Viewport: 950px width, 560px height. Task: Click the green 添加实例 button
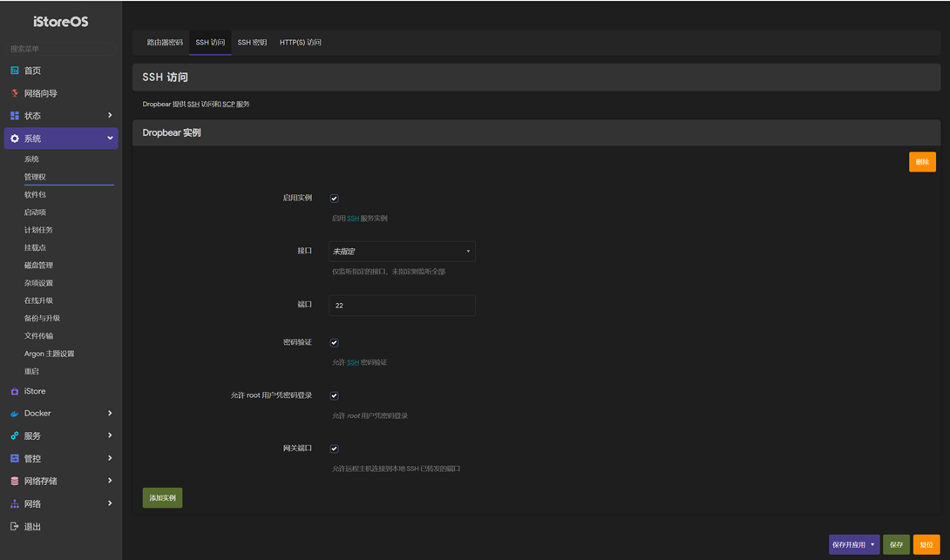[162, 498]
